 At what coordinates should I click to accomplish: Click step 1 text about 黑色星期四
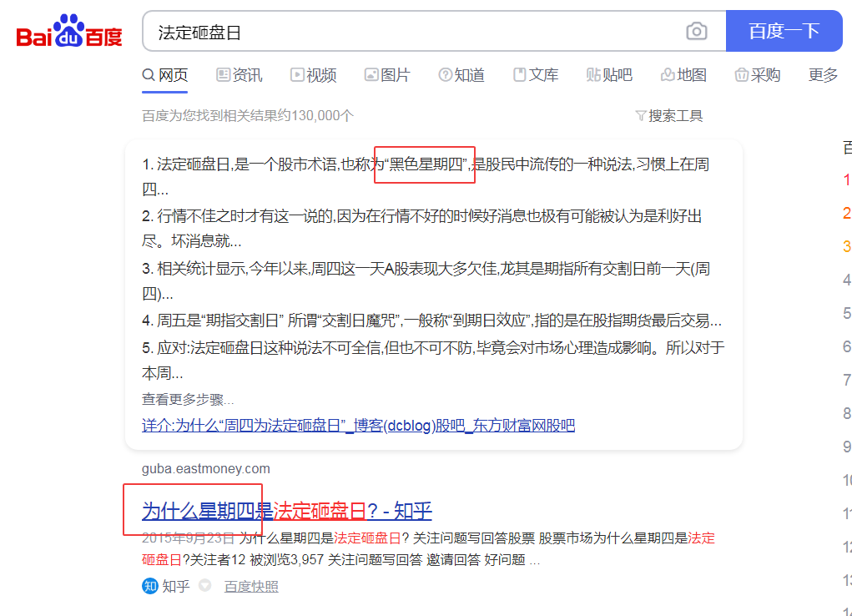[x=426, y=176]
